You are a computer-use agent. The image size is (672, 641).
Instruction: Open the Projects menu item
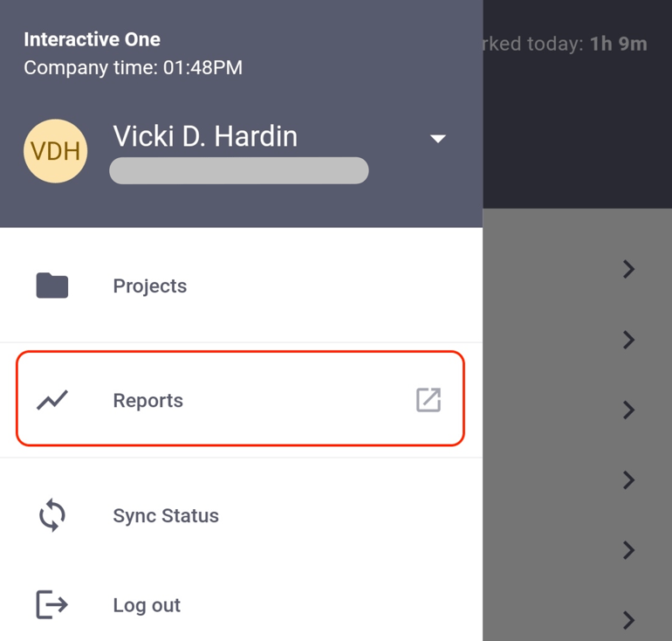149,286
